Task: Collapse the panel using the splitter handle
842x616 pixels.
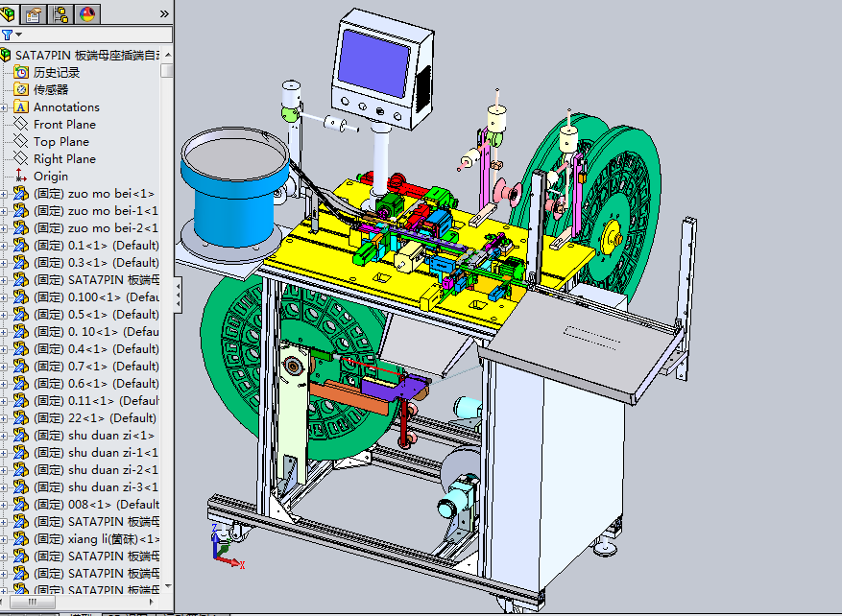Action: (178, 295)
